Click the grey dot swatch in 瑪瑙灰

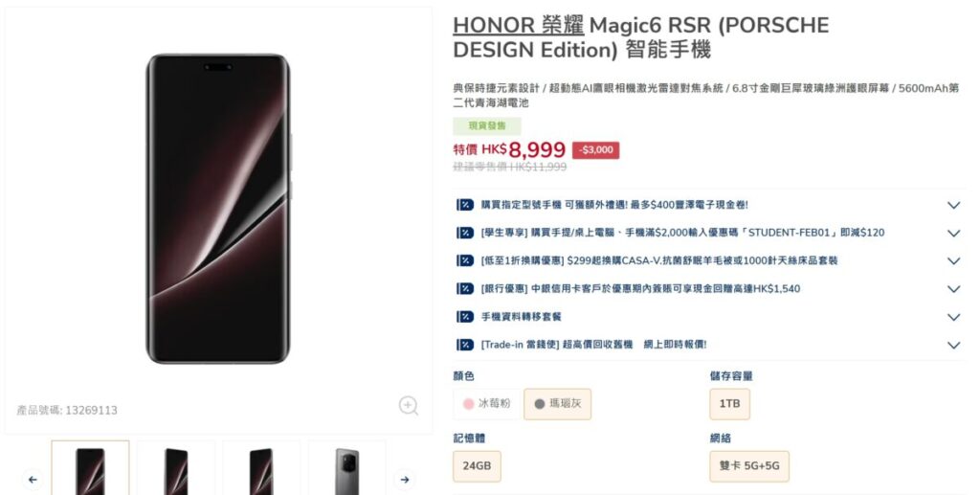click(540, 404)
